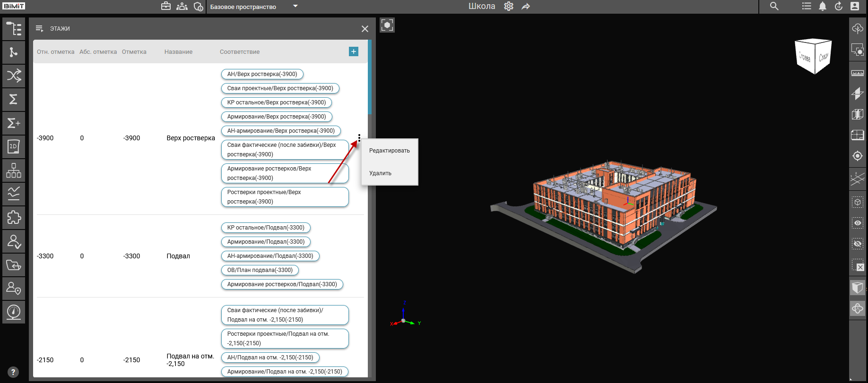Open project settings gear next to Школа
Viewport: 868px width, 383px height.
click(509, 6)
